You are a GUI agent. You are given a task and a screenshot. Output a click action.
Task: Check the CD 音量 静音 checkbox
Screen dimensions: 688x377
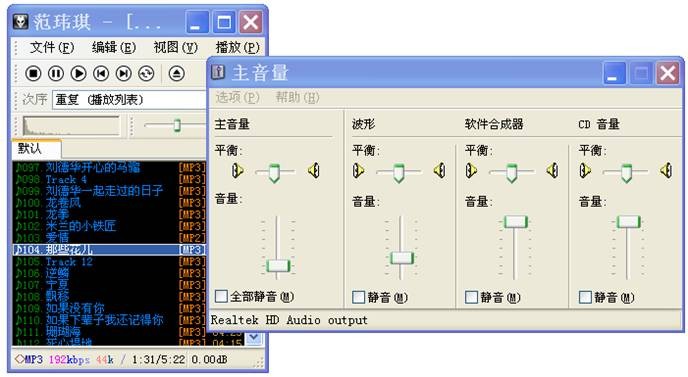click(x=585, y=297)
